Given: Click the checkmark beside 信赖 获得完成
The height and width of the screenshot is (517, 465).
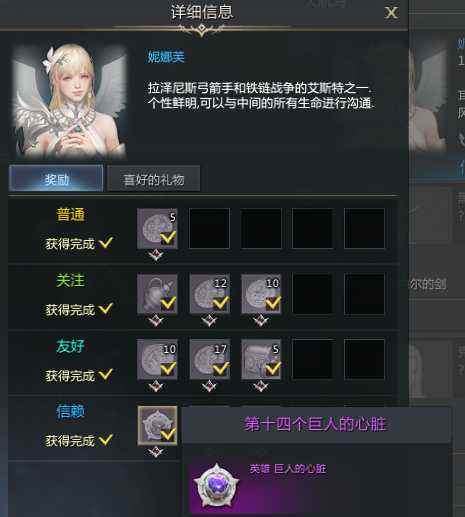Looking at the screenshot, I should point(106,440).
